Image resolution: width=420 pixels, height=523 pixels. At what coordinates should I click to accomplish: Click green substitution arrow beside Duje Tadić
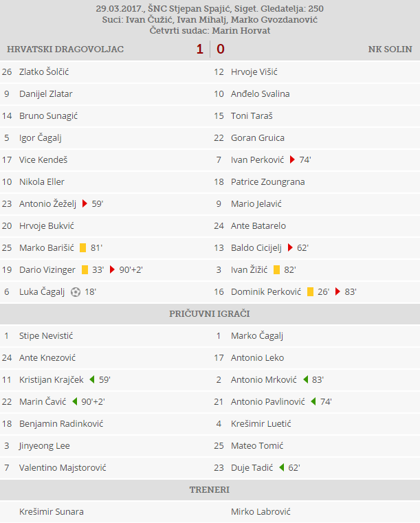(x=281, y=468)
